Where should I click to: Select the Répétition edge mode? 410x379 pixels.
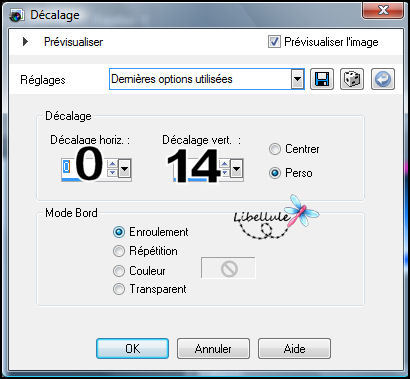(119, 251)
